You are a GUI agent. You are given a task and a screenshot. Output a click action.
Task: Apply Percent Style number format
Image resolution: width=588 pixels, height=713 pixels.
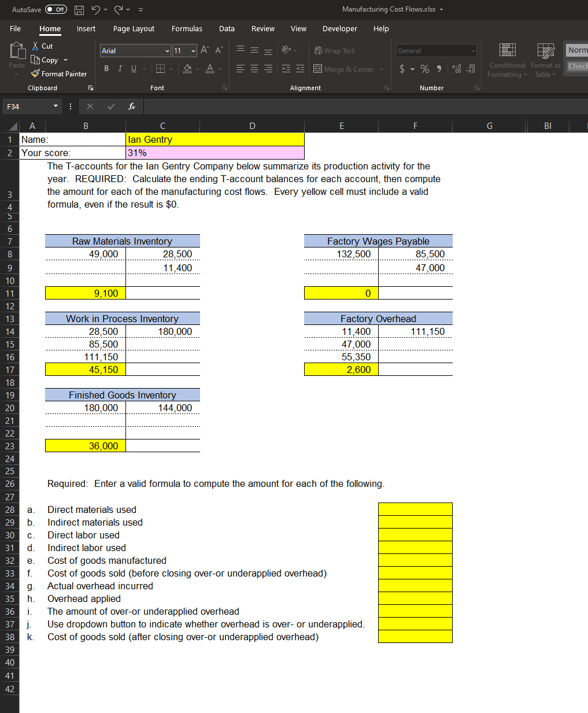click(424, 69)
